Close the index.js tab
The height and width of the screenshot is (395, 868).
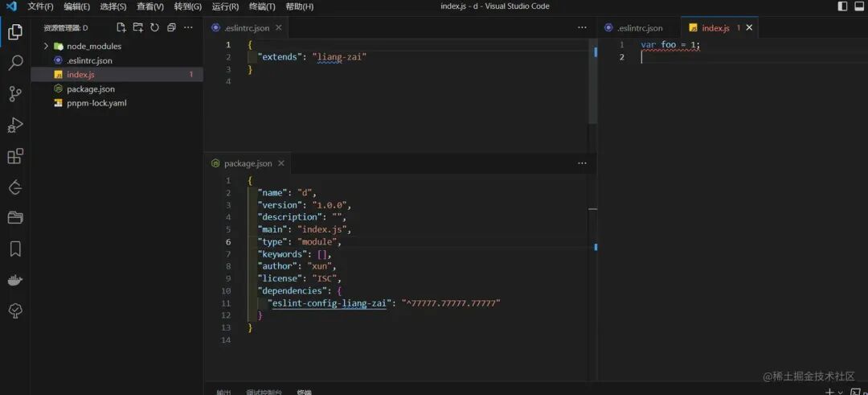pyautogui.click(x=749, y=27)
